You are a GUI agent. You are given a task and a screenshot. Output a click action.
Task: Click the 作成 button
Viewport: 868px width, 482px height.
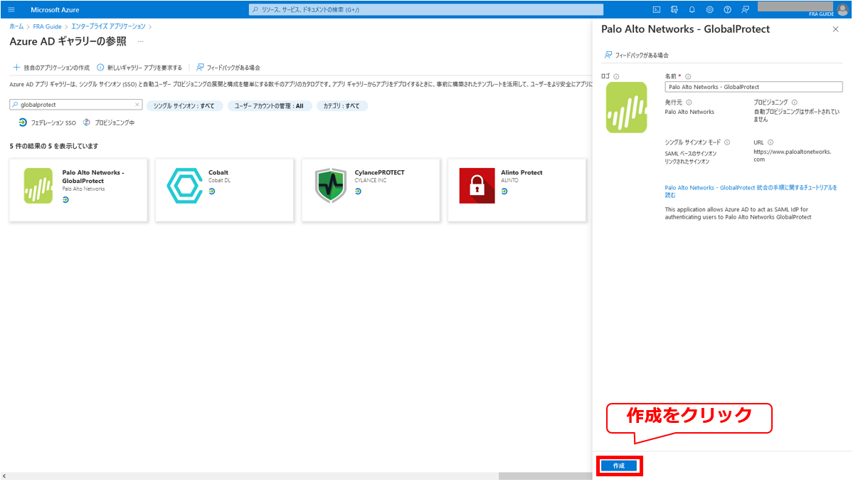click(x=618, y=466)
